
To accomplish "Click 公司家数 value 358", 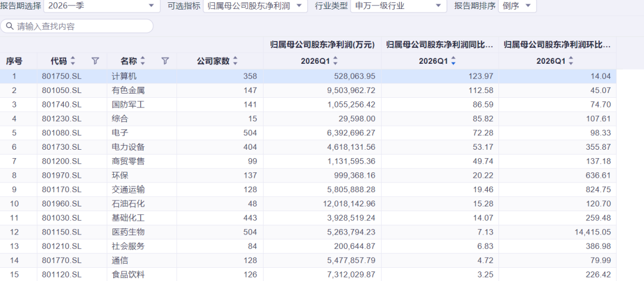I will tap(250, 76).
